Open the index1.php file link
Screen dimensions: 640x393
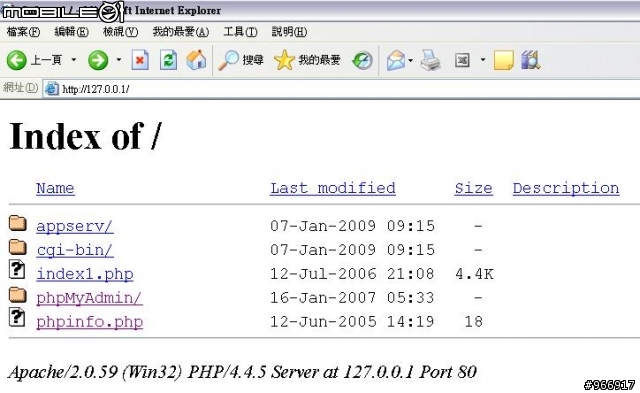pyautogui.click(x=85, y=274)
